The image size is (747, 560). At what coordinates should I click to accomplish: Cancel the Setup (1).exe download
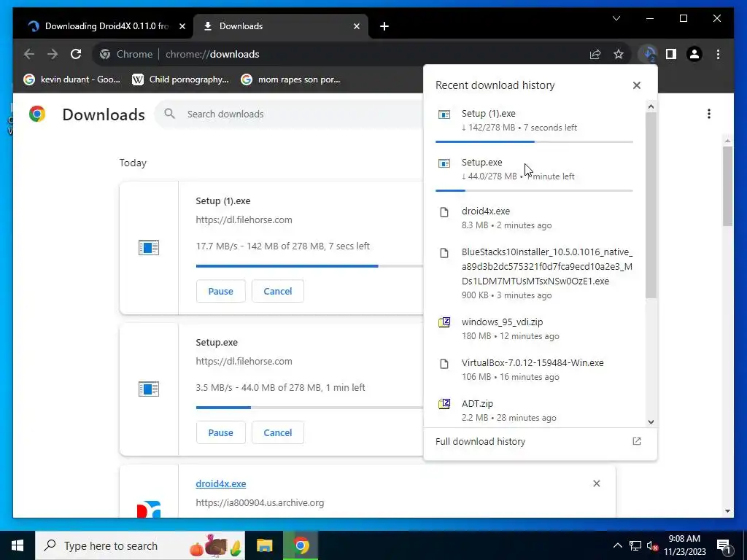(x=278, y=291)
